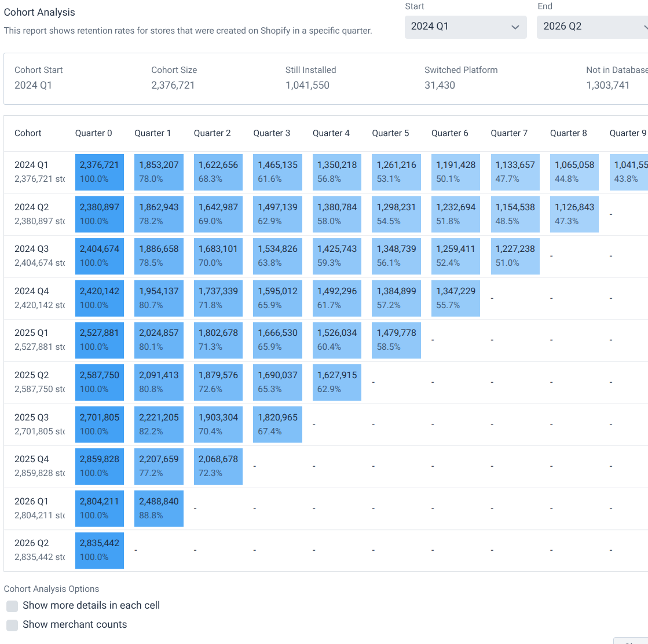Click the 1,191,428 50.1% cell

[456, 172]
